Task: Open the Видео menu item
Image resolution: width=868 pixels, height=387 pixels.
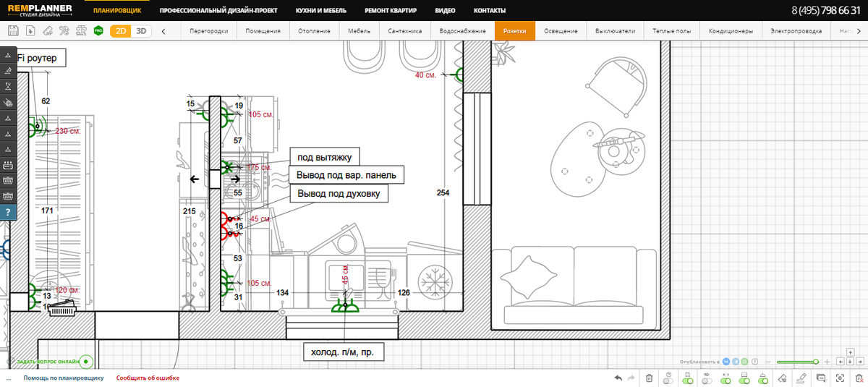Action: pos(446,10)
